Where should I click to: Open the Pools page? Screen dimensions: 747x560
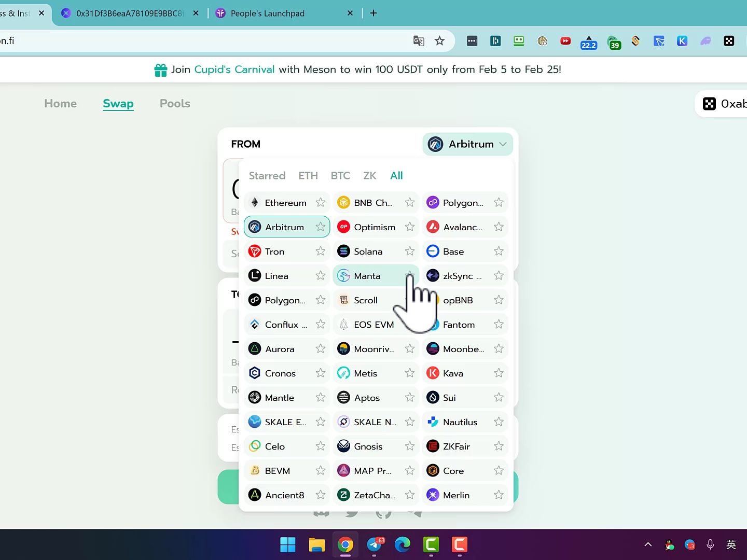coord(175,104)
